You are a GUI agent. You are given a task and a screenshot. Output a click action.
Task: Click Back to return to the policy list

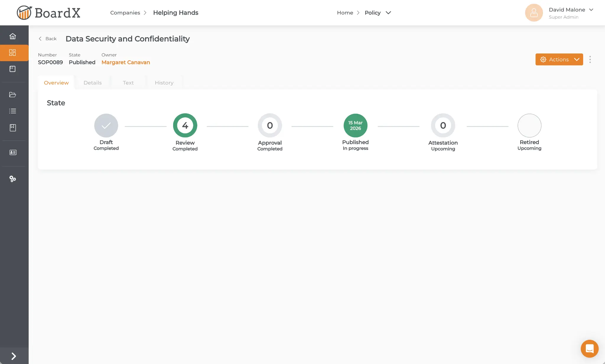(x=47, y=38)
